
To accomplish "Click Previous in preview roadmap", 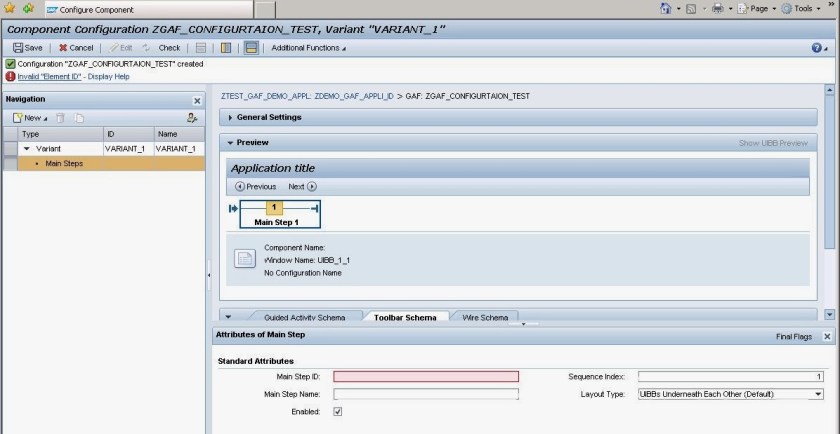I will tap(256, 186).
